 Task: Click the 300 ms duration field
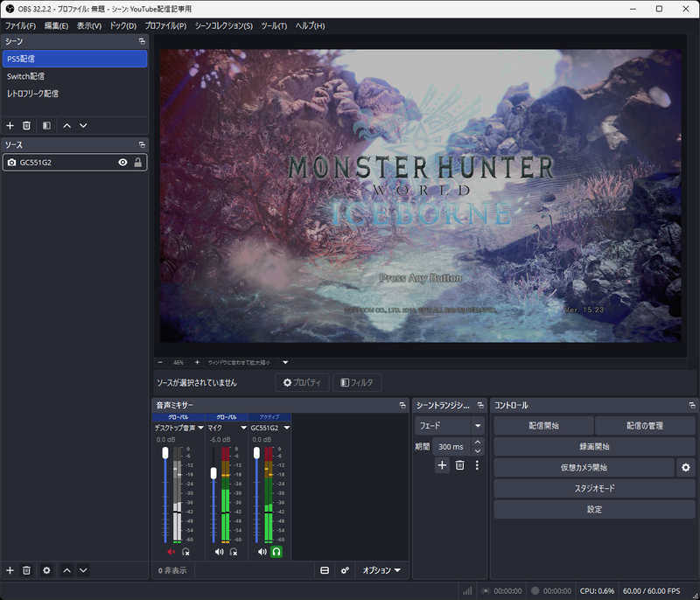tap(451, 447)
